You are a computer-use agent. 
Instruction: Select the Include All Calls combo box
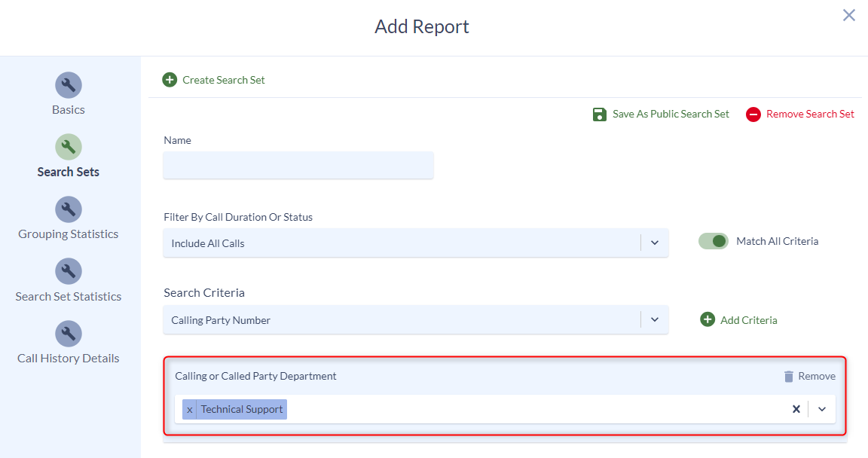pos(416,243)
